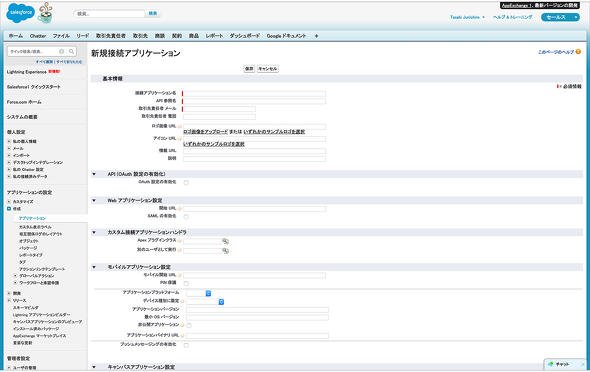The width and height of the screenshot is (590, 372).
Task: Open the デバイス種別に限定 dropdown
Action: pos(205,302)
